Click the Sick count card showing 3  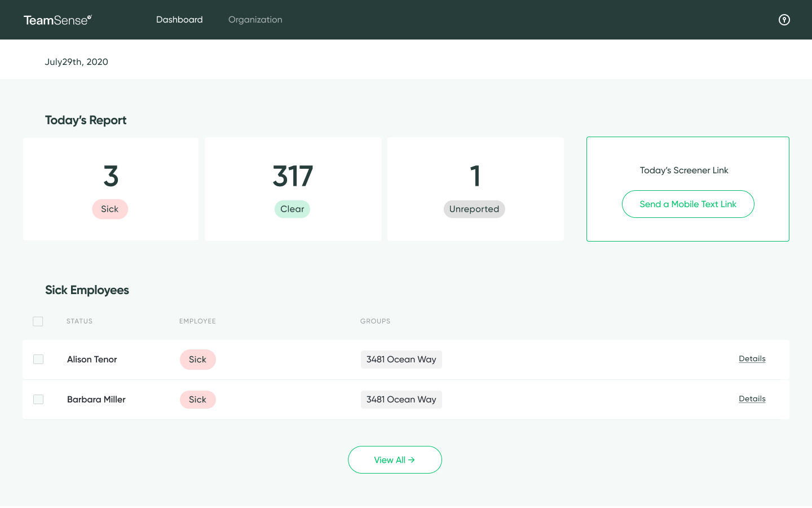point(111,189)
